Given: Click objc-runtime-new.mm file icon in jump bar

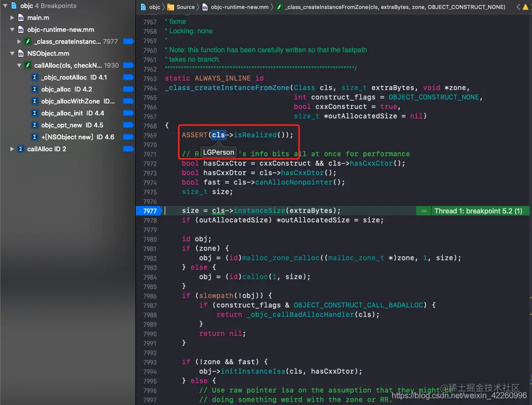Looking at the screenshot, I should click(x=205, y=7).
